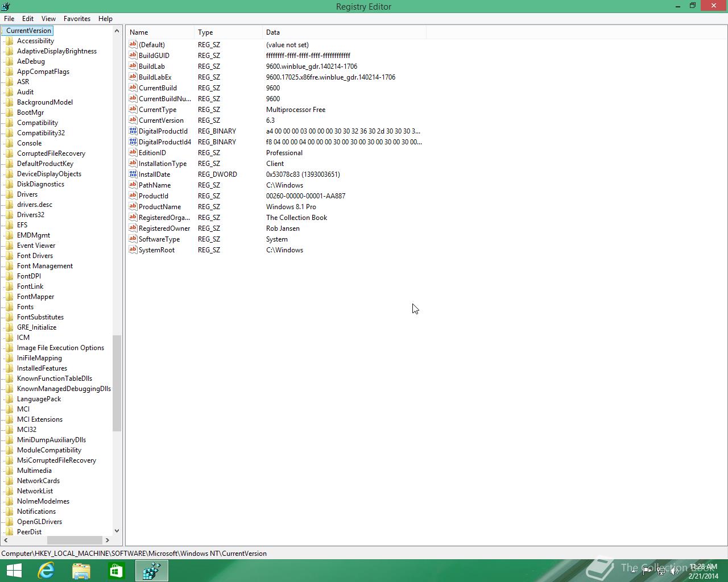Screen dimensions: 728x582
Task: Click the (Default) value icon
Action: click(133, 44)
